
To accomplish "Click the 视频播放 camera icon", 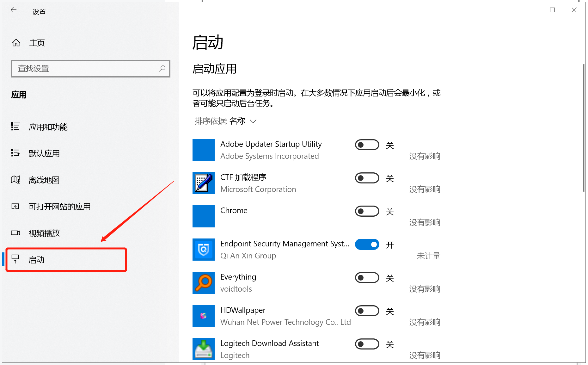I will tap(15, 233).
